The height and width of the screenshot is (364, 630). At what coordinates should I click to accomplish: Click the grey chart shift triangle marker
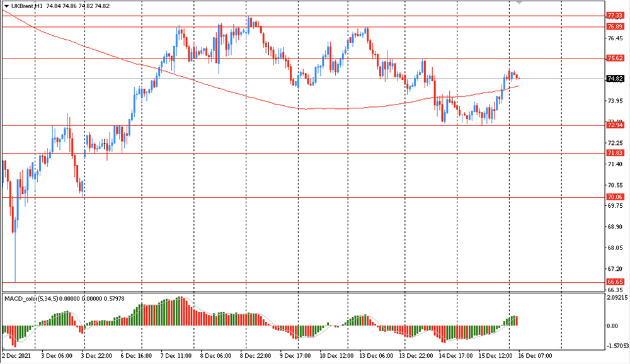coord(518,3)
